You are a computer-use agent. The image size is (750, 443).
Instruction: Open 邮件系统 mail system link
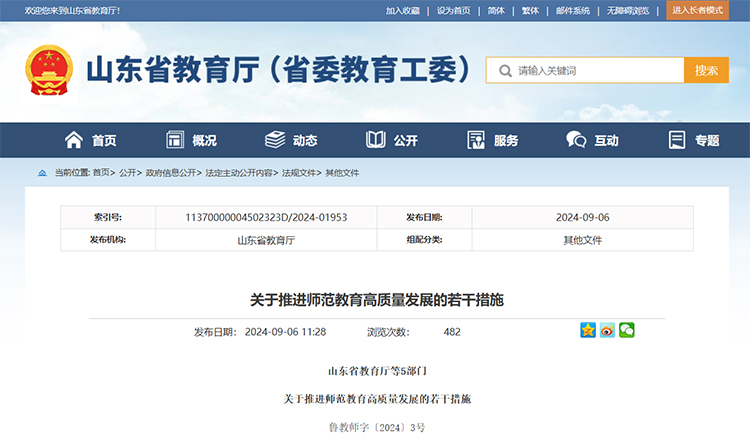pyautogui.click(x=572, y=10)
